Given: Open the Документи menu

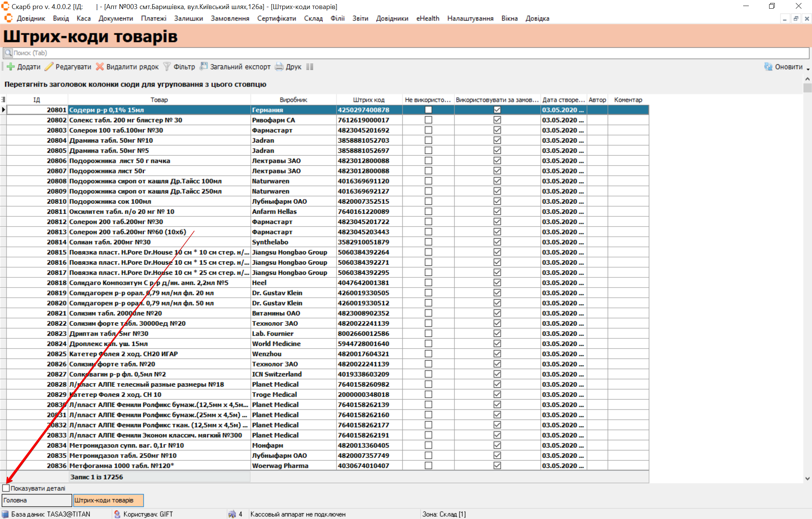Looking at the screenshot, I should (x=115, y=18).
